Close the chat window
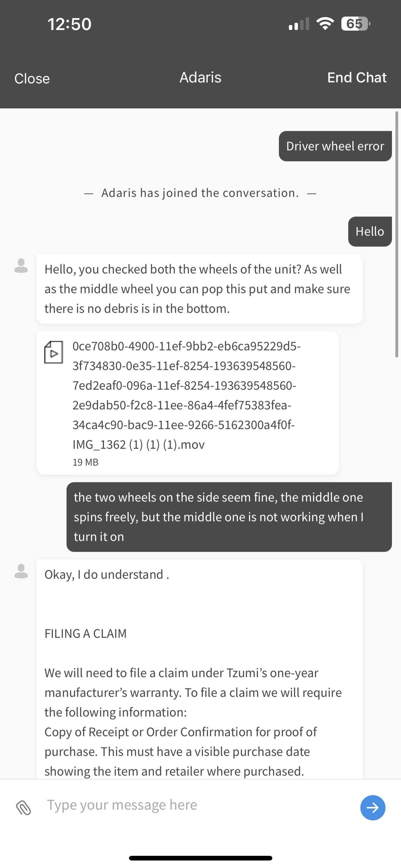Viewport: 401px width, 868px height. [32, 78]
